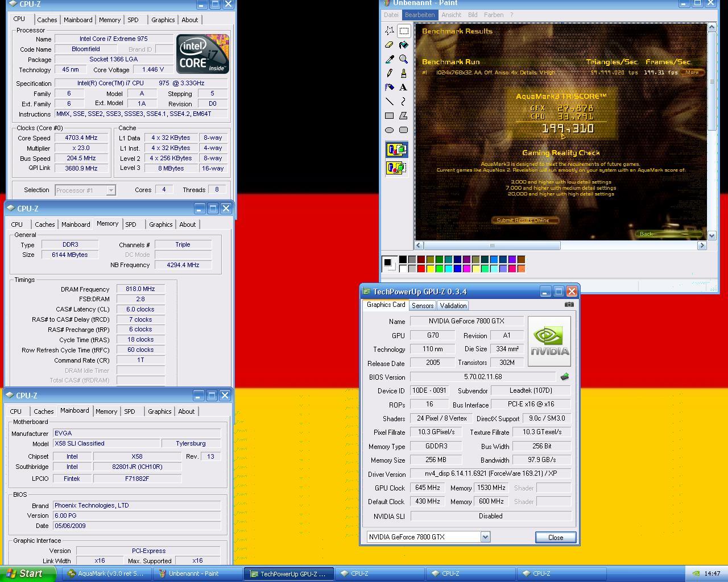Enable opaque selection mode in Paint
Image resolution: width=728 pixels, height=582 pixels.
[x=396, y=151]
